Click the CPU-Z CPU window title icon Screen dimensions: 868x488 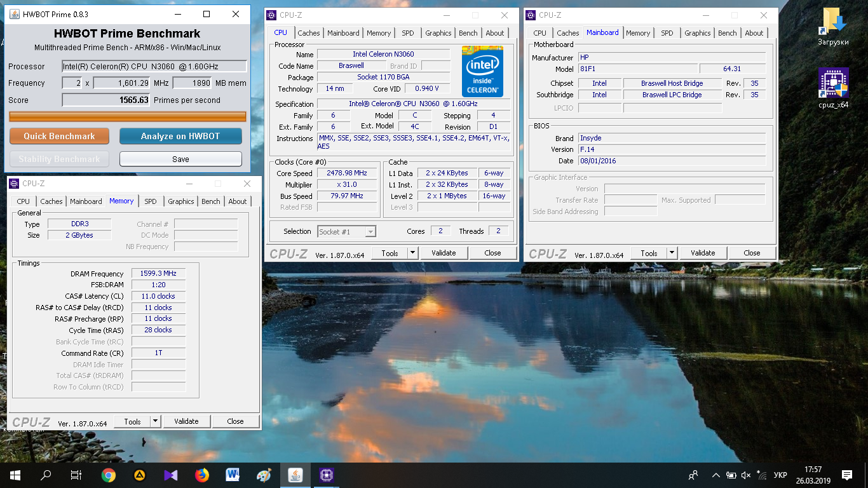(x=271, y=15)
